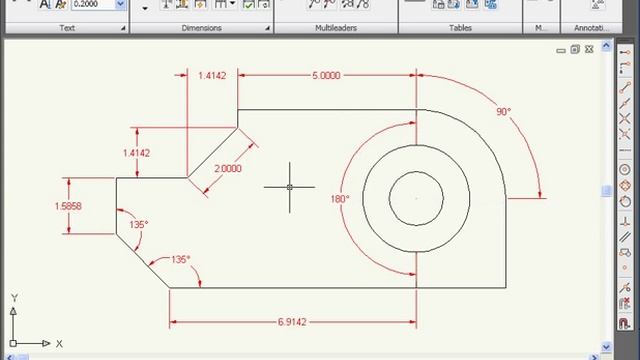Click the vertical scrollbar thumb
The width and height of the screenshot is (640, 360).
click(607, 191)
